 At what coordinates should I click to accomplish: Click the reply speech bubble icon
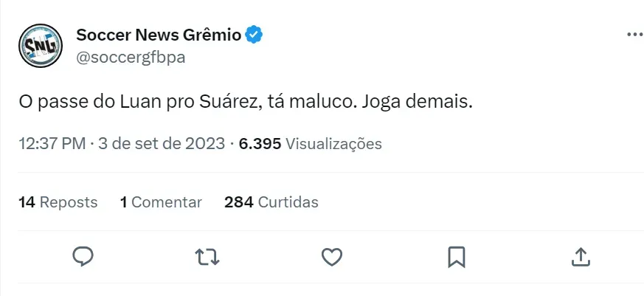[83, 256]
